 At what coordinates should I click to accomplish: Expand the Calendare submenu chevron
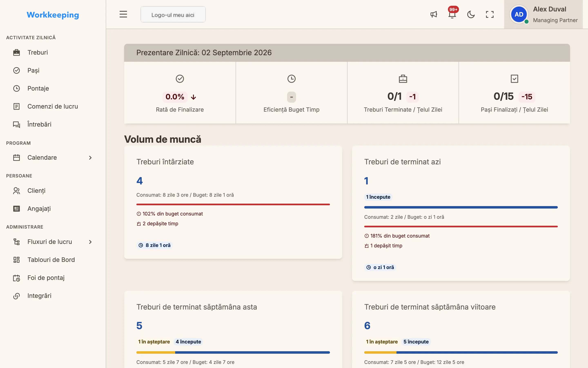(x=90, y=158)
